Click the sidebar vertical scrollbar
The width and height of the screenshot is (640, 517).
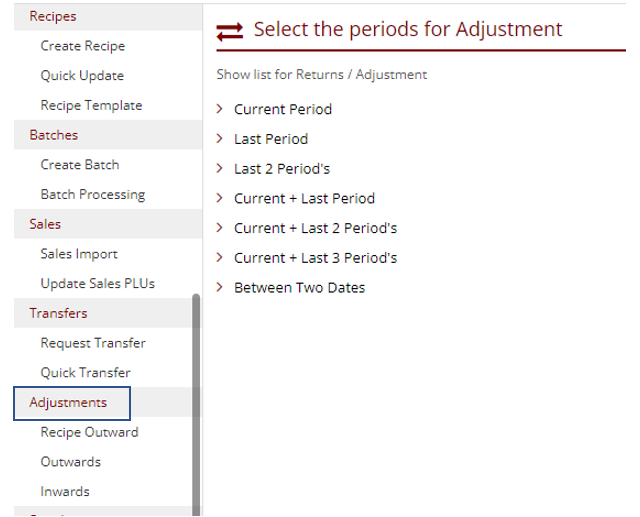point(196,404)
